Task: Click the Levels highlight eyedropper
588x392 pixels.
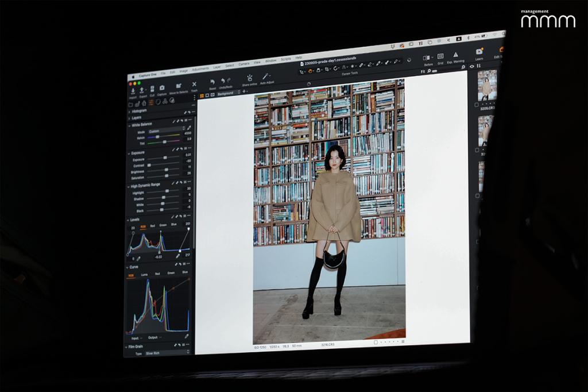Action: pos(178,256)
